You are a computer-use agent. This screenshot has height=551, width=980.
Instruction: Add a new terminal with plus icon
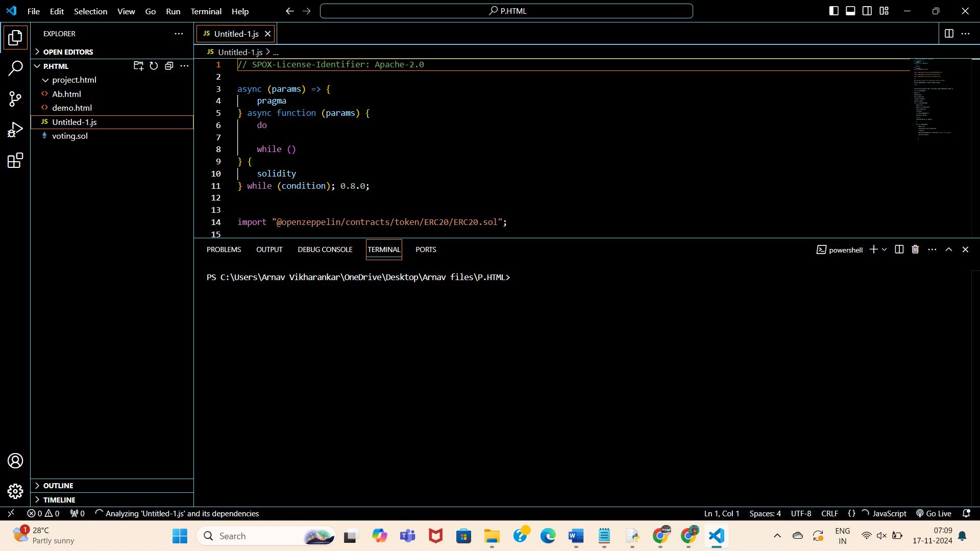click(874, 249)
